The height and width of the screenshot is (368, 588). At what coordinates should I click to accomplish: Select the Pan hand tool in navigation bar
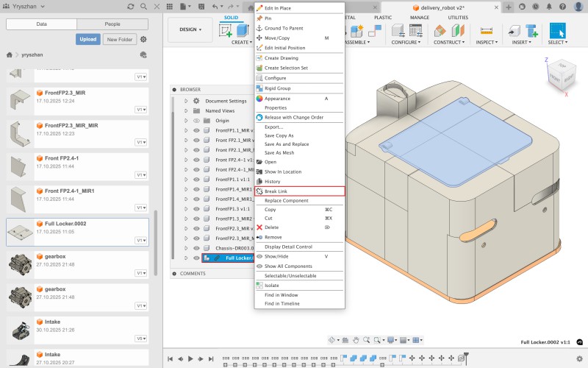(x=356, y=340)
